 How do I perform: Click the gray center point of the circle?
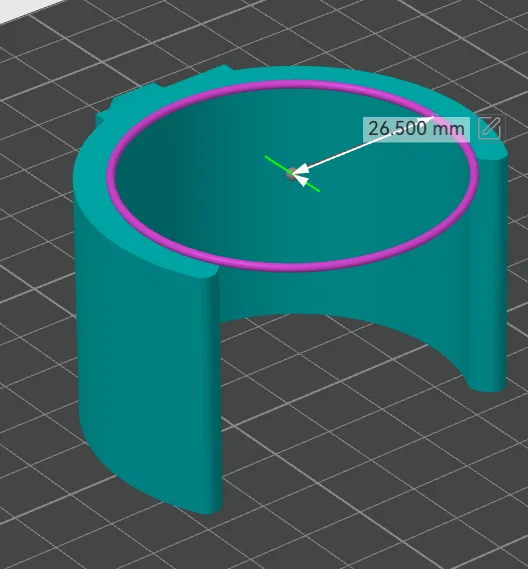coord(291,174)
